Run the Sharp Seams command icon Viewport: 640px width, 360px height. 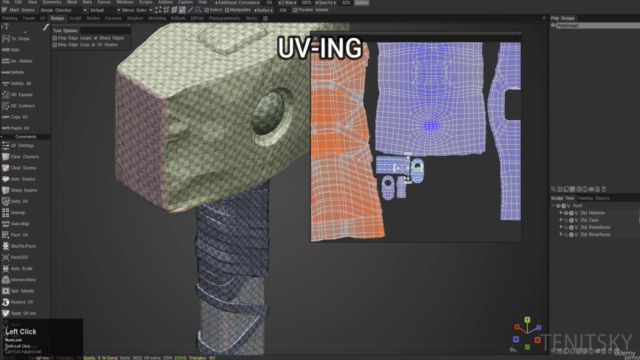pos(5,190)
